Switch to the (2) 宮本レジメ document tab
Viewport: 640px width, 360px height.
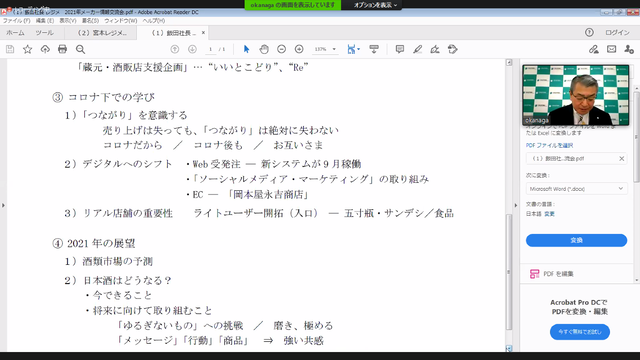click(x=102, y=33)
